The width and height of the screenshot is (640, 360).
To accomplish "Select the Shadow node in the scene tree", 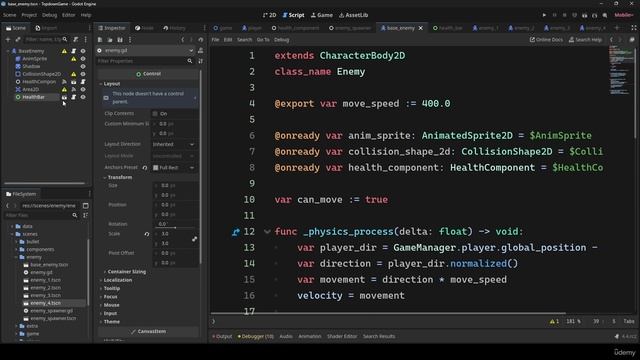I will coord(31,66).
